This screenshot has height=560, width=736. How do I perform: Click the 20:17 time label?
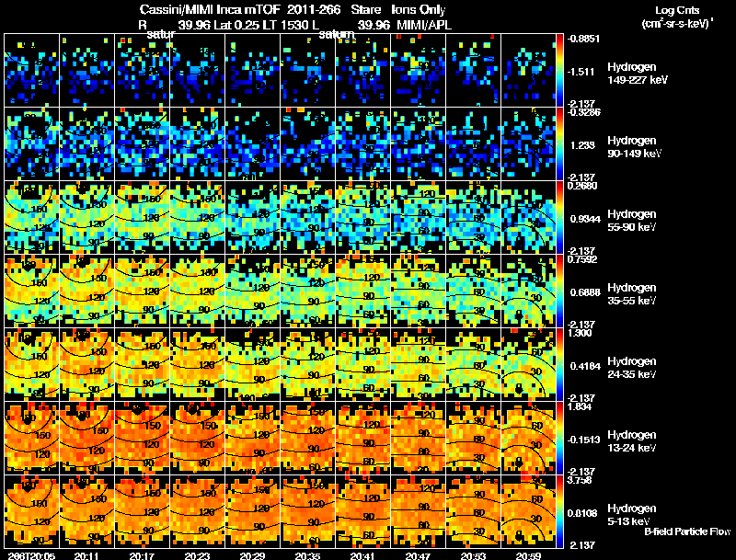[x=142, y=555]
